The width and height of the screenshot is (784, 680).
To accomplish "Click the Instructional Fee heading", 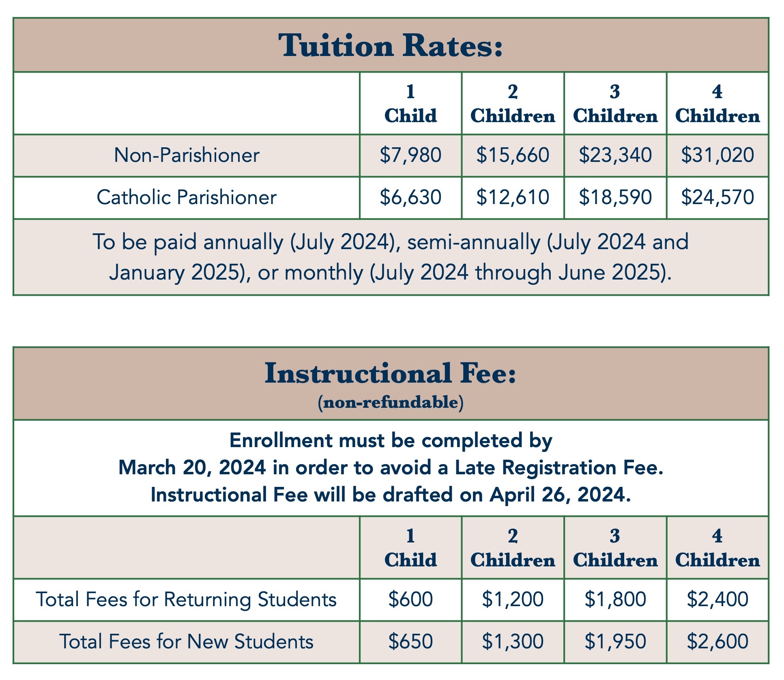I will 391,374.
